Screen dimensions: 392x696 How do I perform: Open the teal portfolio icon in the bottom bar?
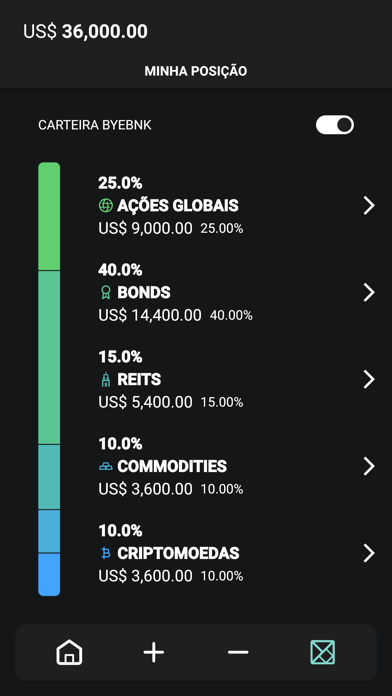click(322, 652)
